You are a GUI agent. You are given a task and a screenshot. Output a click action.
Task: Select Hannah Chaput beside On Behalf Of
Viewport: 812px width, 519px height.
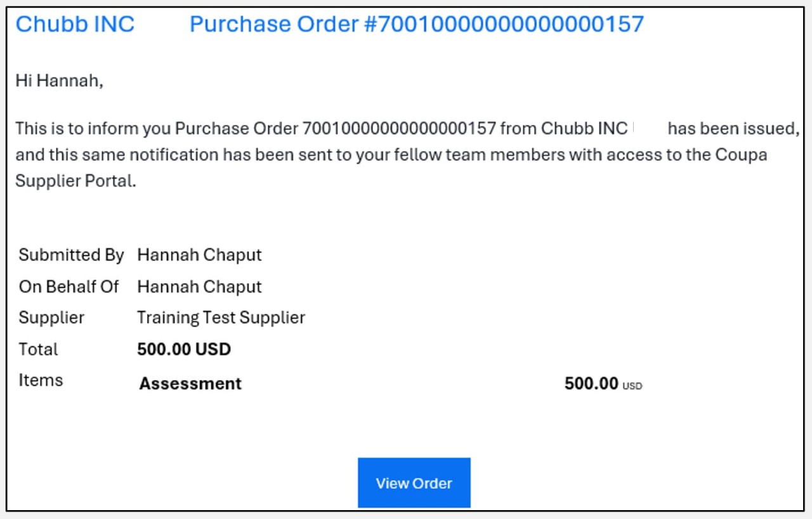pos(199,287)
